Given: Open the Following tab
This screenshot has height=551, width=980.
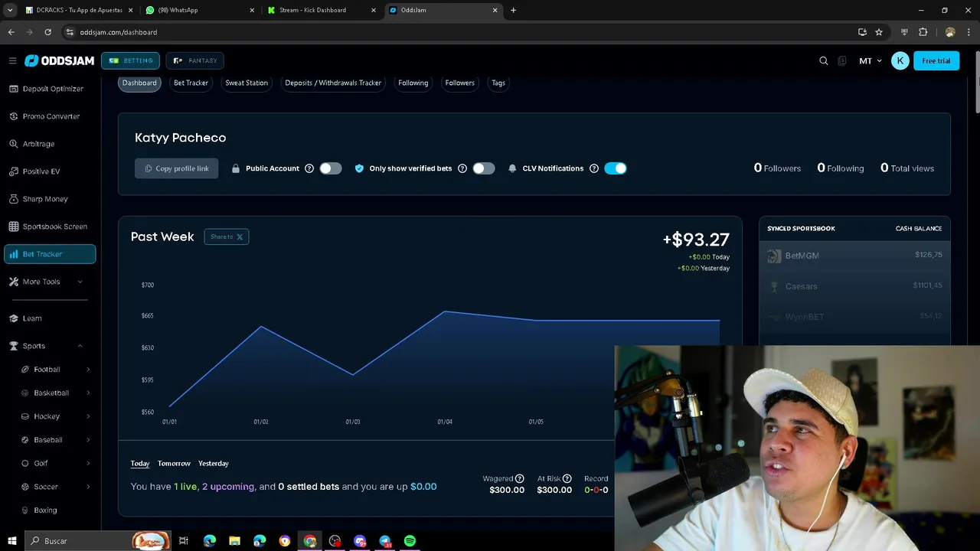Looking at the screenshot, I should (x=413, y=83).
